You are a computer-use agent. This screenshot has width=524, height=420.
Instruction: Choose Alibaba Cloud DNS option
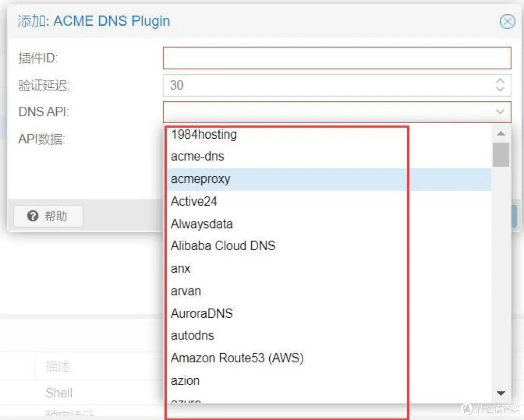coord(223,246)
